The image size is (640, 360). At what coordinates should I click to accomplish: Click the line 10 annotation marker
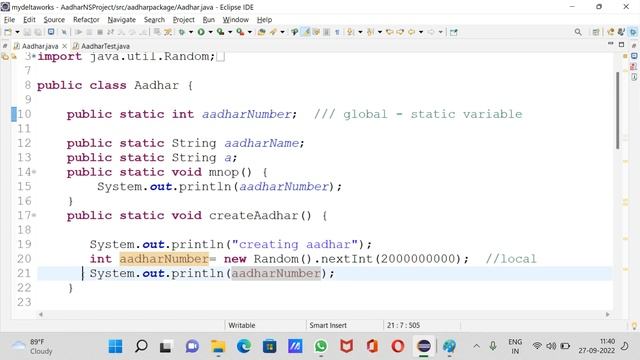click(14, 114)
